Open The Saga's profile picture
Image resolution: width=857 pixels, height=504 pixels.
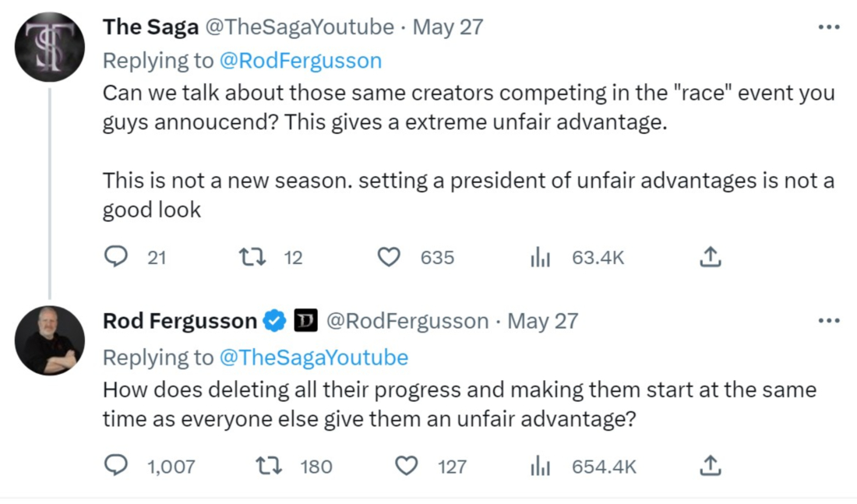(x=50, y=47)
